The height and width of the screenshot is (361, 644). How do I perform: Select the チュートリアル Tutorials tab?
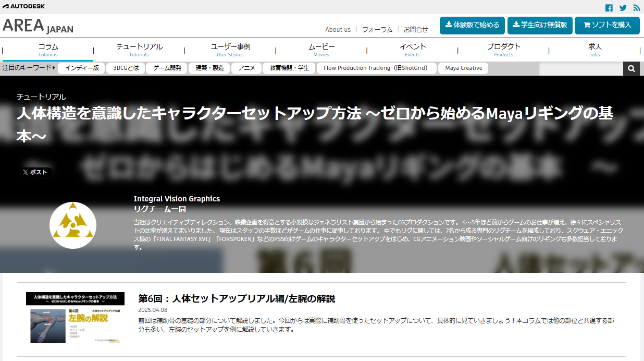coord(139,50)
